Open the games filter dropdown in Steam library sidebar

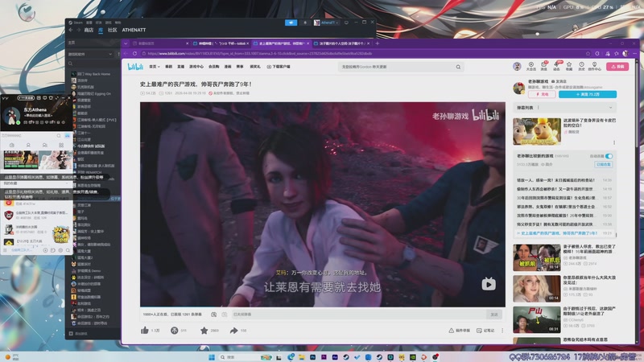(90, 54)
